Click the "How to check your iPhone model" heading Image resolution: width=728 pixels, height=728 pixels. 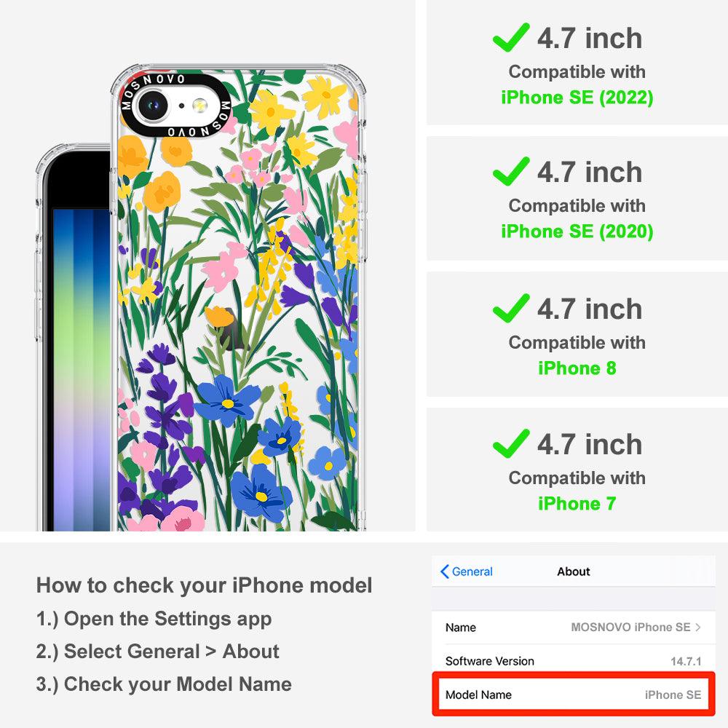(205, 585)
